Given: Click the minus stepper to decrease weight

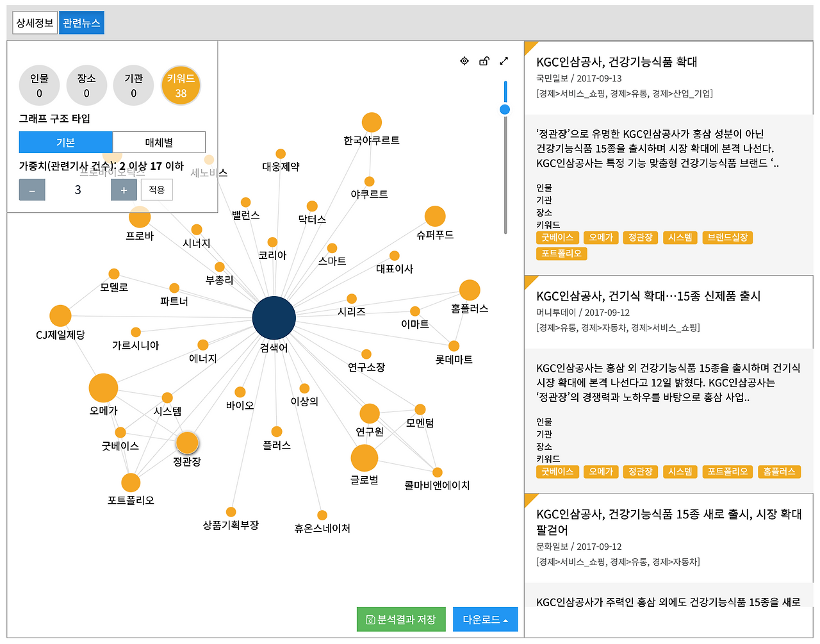Looking at the screenshot, I should (32, 189).
